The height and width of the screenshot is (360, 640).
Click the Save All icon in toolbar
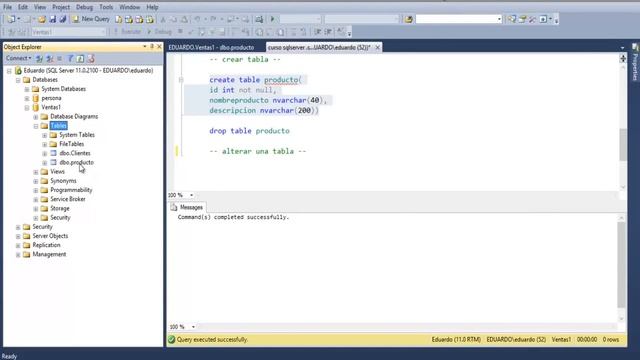point(63,19)
